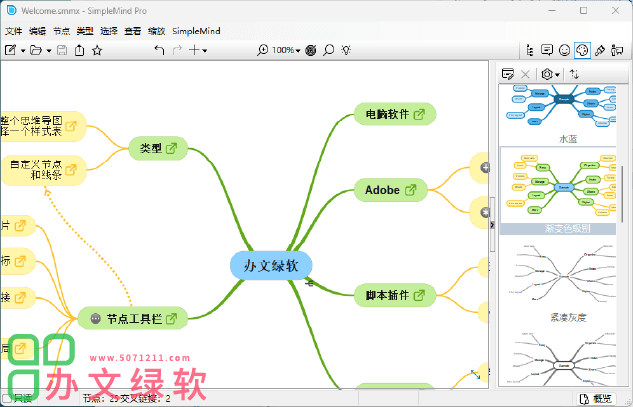Viewport: 633px width, 407px height.
Task: Click the 概览 overview button
Action: 596,399
